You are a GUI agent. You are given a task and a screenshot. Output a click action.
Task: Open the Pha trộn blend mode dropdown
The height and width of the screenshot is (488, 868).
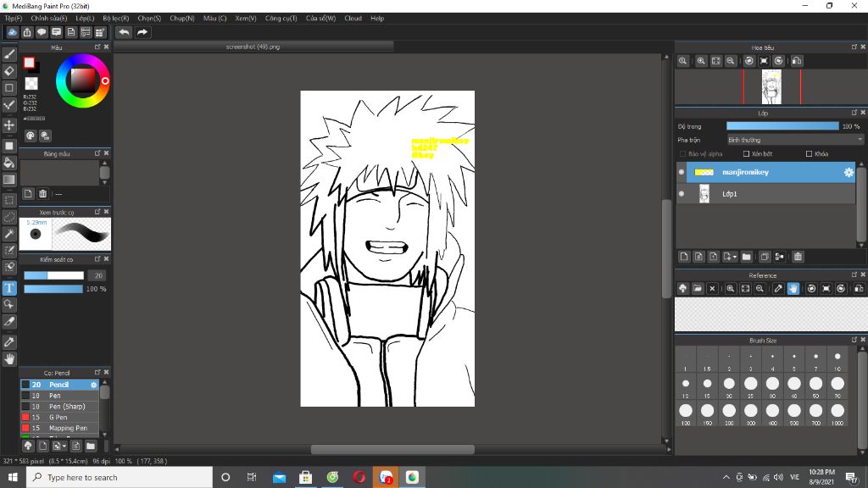(x=795, y=140)
